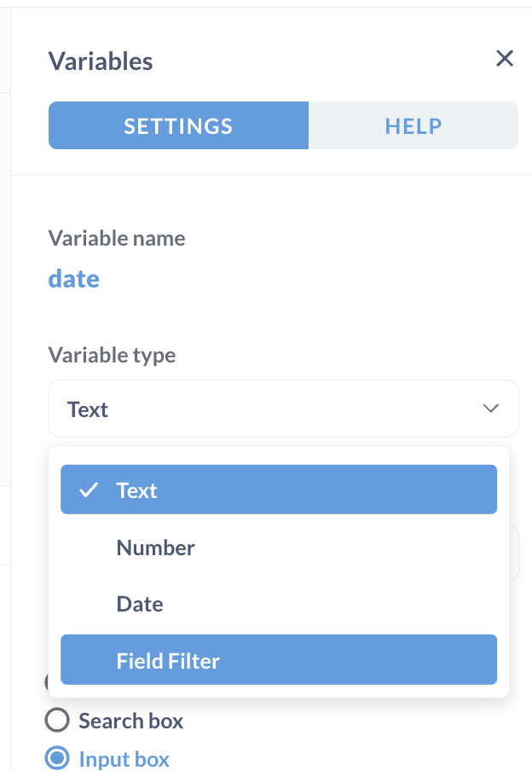Click the 'Input box' label text
Image resolution: width=532 pixels, height=771 pixels.
[124, 759]
